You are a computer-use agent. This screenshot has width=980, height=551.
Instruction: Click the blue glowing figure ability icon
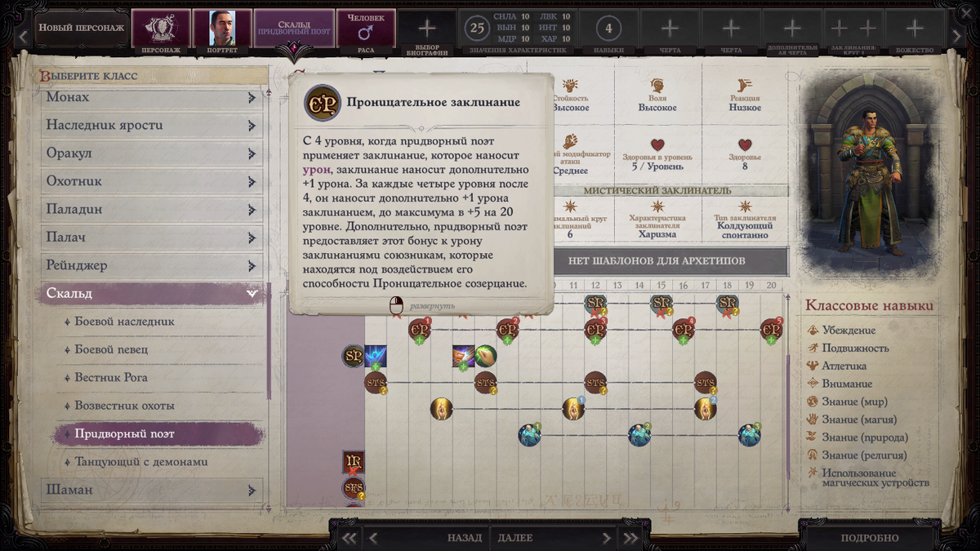(x=376, y=356)
